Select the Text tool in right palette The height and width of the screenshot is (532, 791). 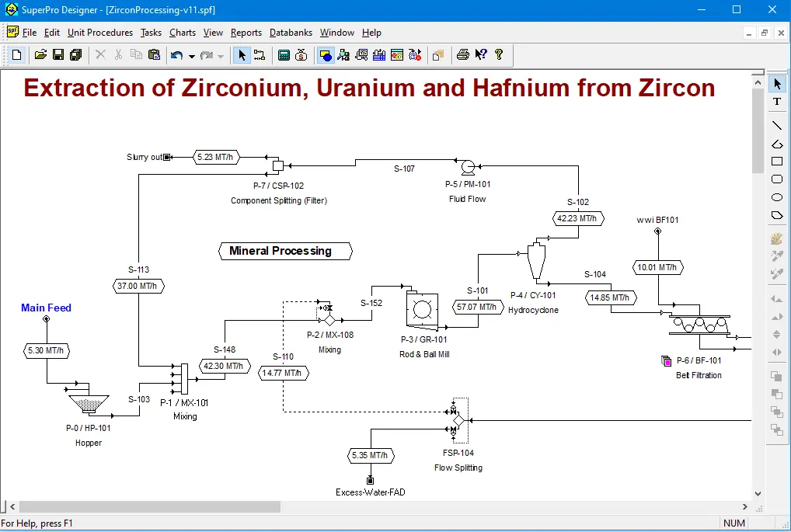(776, 102)
